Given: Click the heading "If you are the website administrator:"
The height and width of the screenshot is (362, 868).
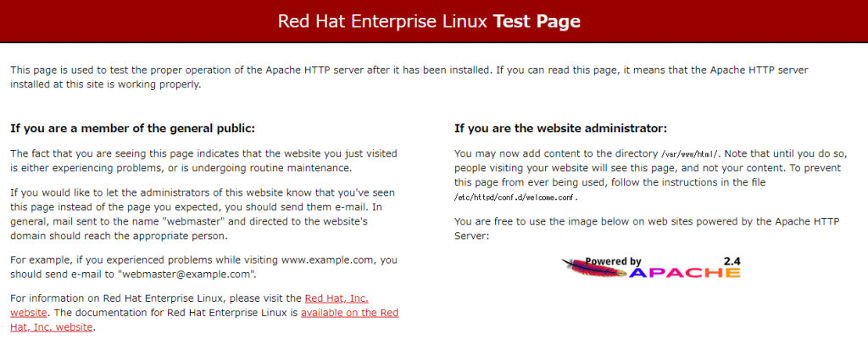Looking at the screenshot, I should (561, 129).
